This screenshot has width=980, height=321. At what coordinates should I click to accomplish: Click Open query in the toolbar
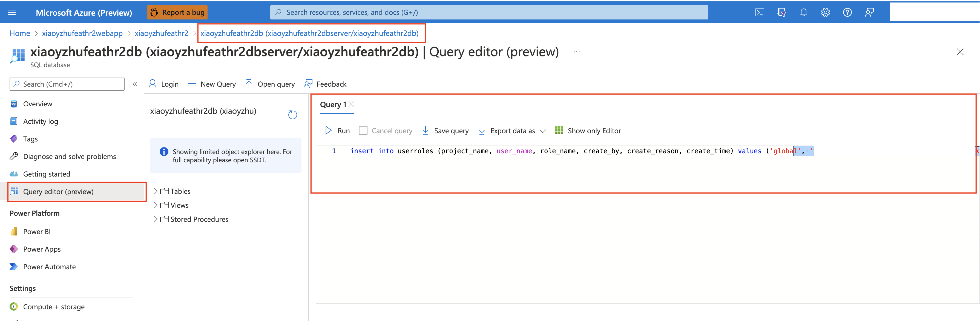pyautogui.click(x=270, y=84)
